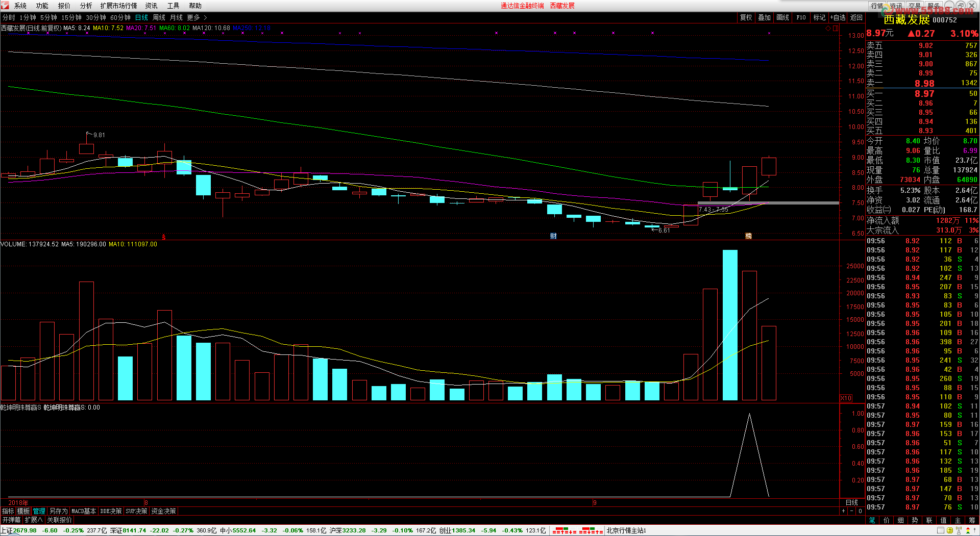Select the 主 main force tab
This screenshot has height=536, width=980.
pyautogui.click(x=958, y=520)
